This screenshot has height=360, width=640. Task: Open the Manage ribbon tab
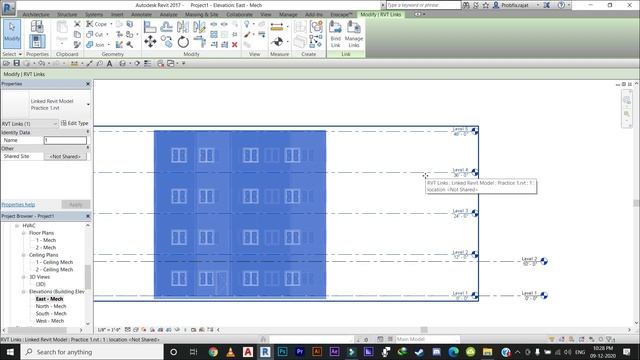(288, 14)
